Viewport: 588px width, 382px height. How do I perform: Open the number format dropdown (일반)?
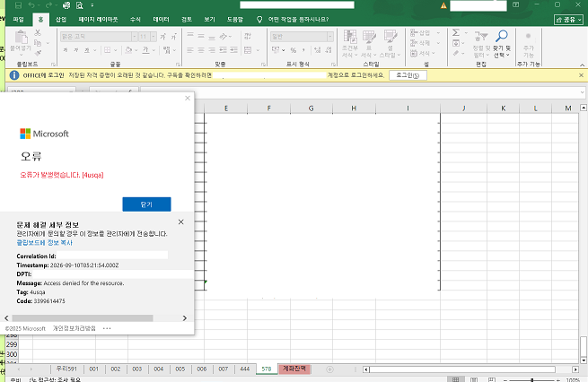coord(330,37)
